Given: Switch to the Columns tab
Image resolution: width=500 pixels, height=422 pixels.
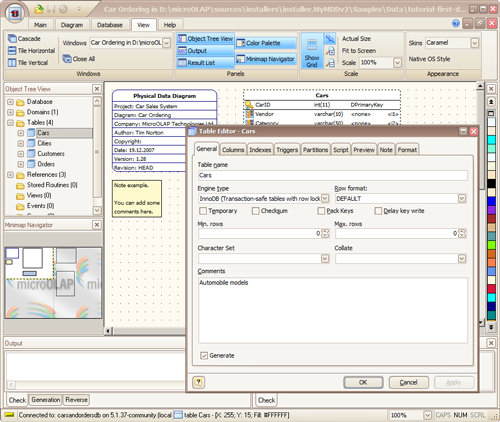Looking at the screenshot, I should click(x=233, y=150).
